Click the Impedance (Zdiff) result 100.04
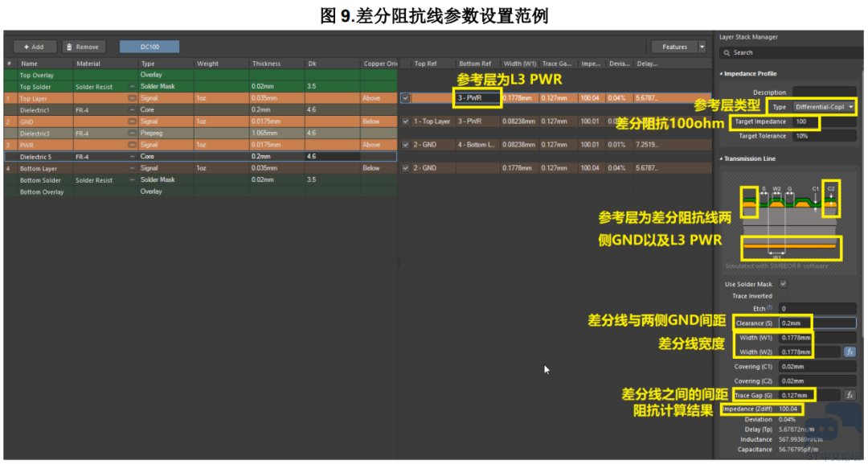Screen dimensions: 868x469 click(x=788, y=409)
